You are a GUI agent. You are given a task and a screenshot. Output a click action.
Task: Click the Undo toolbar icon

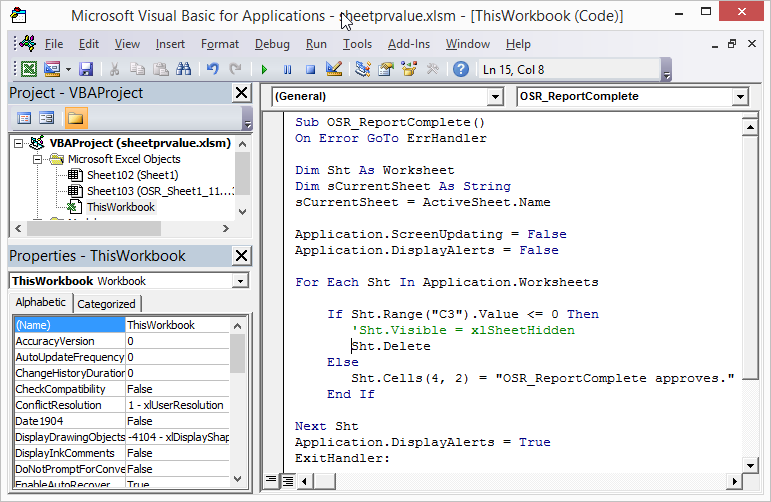(x=212, y=69)
